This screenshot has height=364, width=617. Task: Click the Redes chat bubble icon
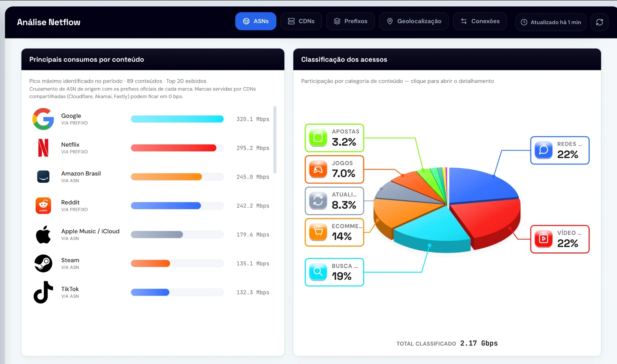click(x=543, y=150)
